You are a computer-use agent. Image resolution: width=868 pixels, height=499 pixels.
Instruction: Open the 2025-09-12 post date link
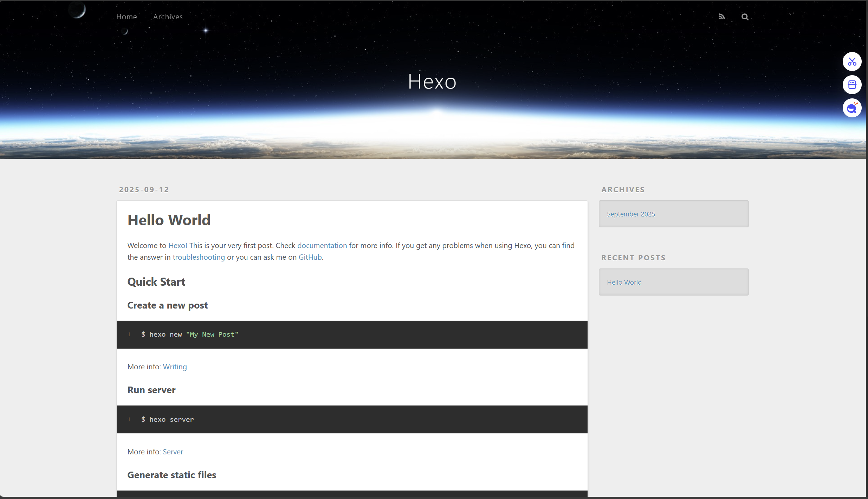pos(144,190)
